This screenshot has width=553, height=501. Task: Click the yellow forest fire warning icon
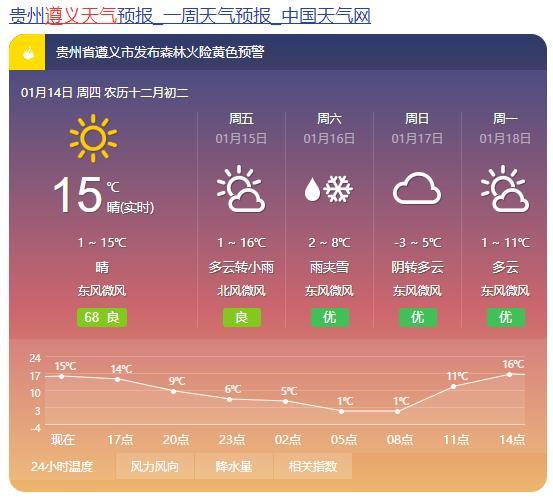[28, 53]
